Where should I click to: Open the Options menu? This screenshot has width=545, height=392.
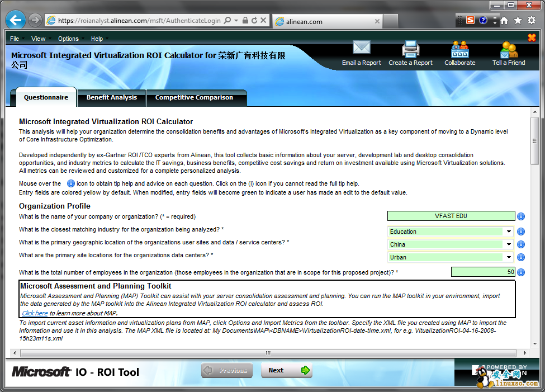click(68, 39)
